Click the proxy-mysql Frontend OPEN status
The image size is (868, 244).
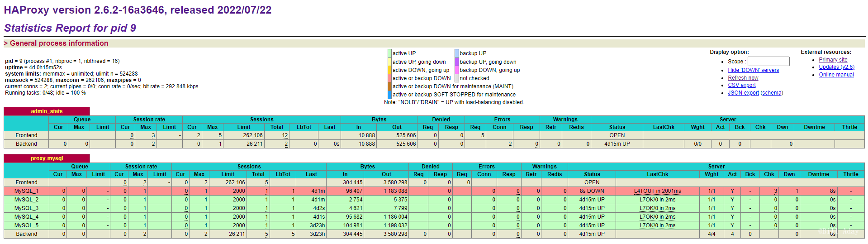(x=592, y=182)
